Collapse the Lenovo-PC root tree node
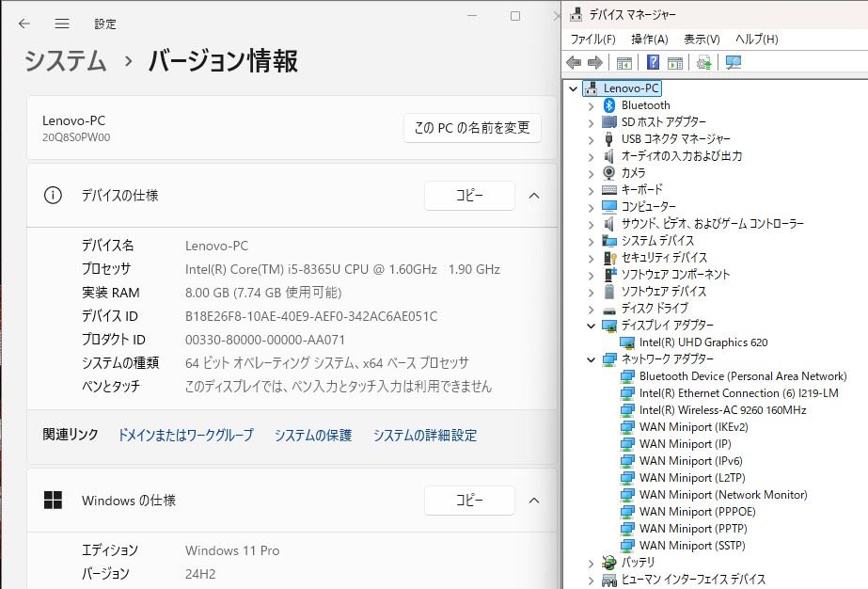Image resolution: width=868 pixels, height=589 pixels. [574, 88]
